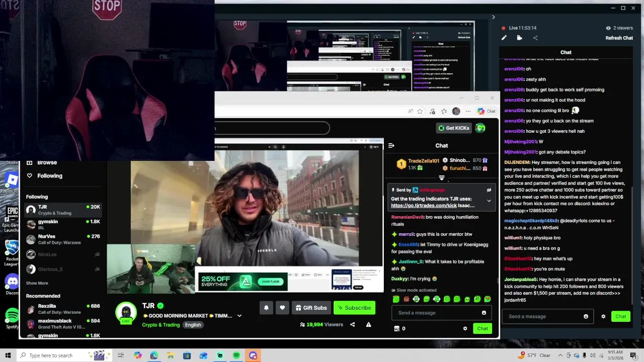Click the profile avatar next to Get KICKs

pos(480,128)
